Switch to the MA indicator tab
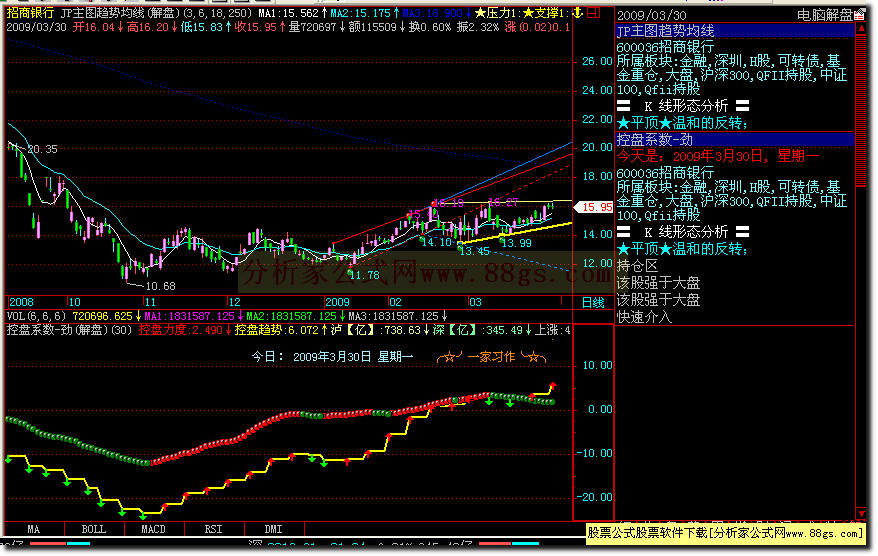This screenshot has width=878, height=556. tap(34, 529)
